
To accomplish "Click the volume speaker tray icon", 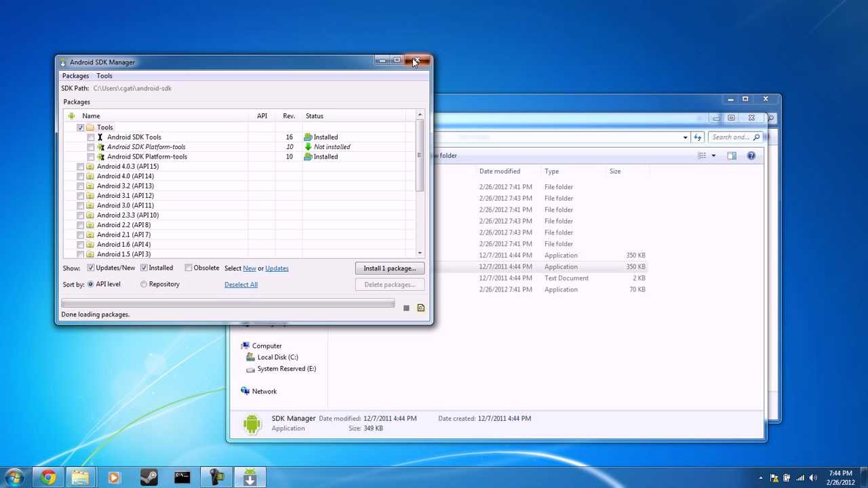I will [813, 479].
